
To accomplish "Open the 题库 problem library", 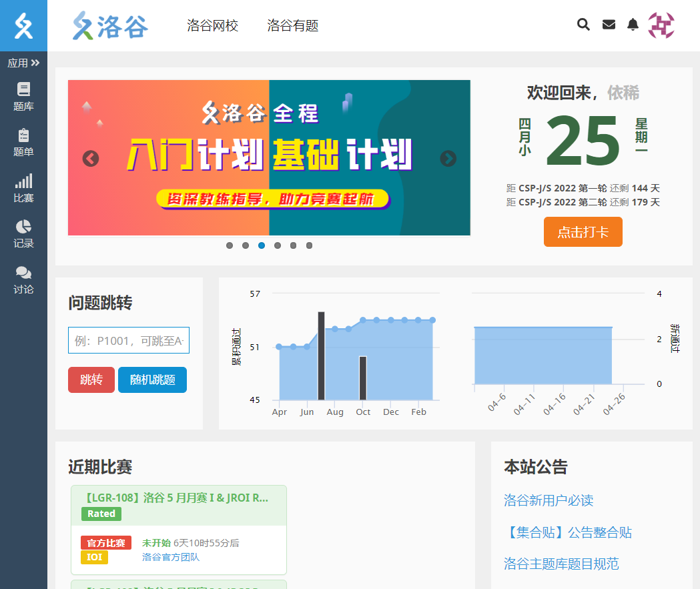I will (x=23, y=97).
